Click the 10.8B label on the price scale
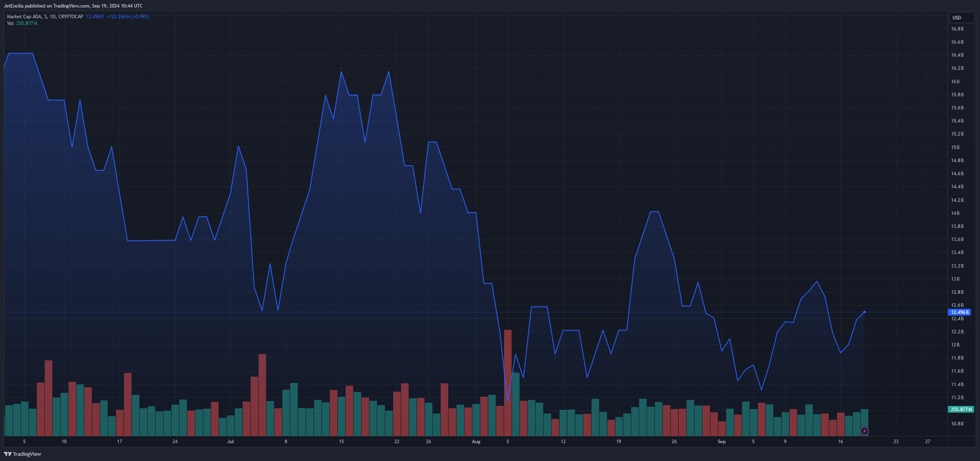The image size is (980, 461). pyautogui.click(x=957, y=424)
